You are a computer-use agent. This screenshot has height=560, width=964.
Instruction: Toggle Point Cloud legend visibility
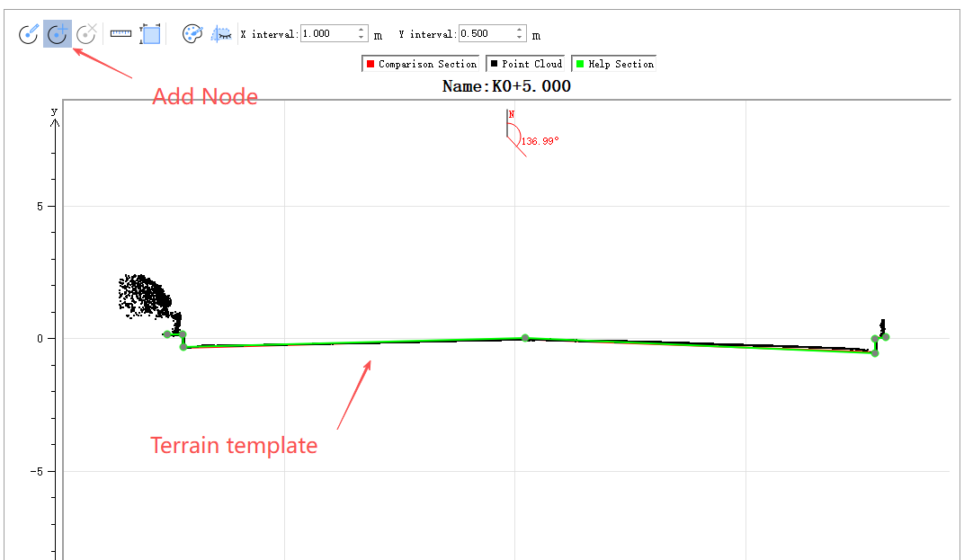(526, 64)
